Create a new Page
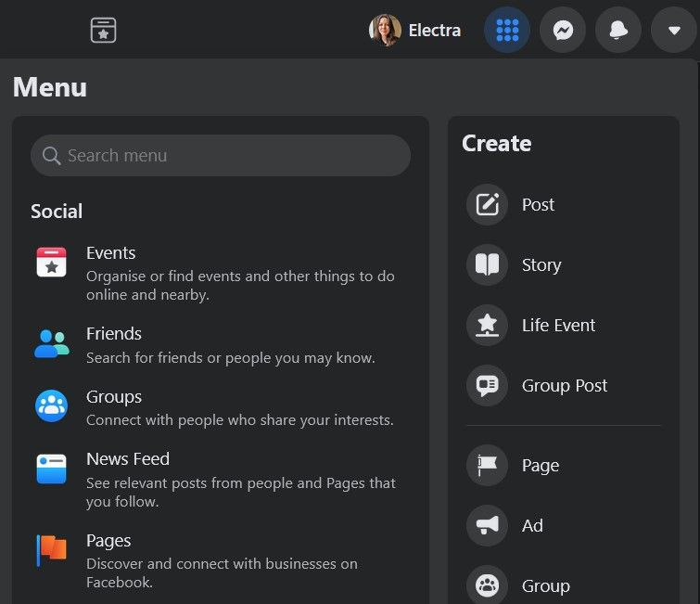The height and width of the screenshot is (604, 700). [x=540, y=466]
